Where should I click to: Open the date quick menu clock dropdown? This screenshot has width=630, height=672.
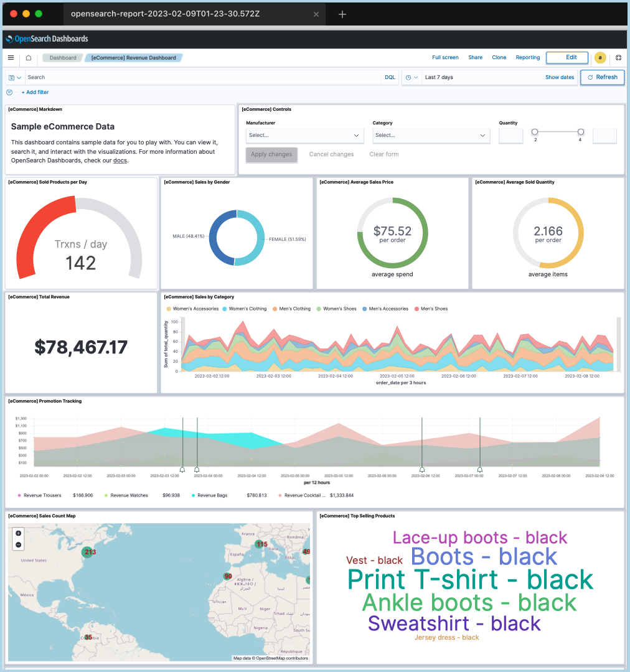pos(411,78)
